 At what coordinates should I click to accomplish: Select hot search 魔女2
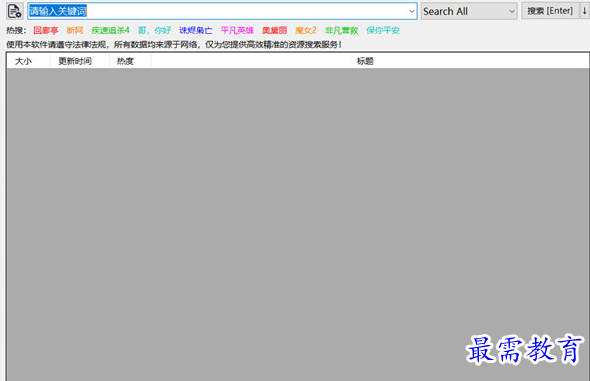point(306,30)
